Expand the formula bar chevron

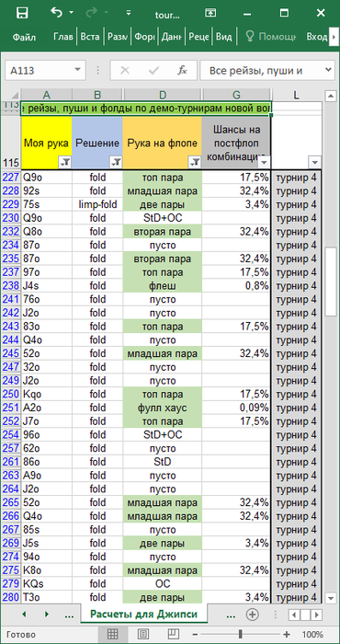[328, 70]
